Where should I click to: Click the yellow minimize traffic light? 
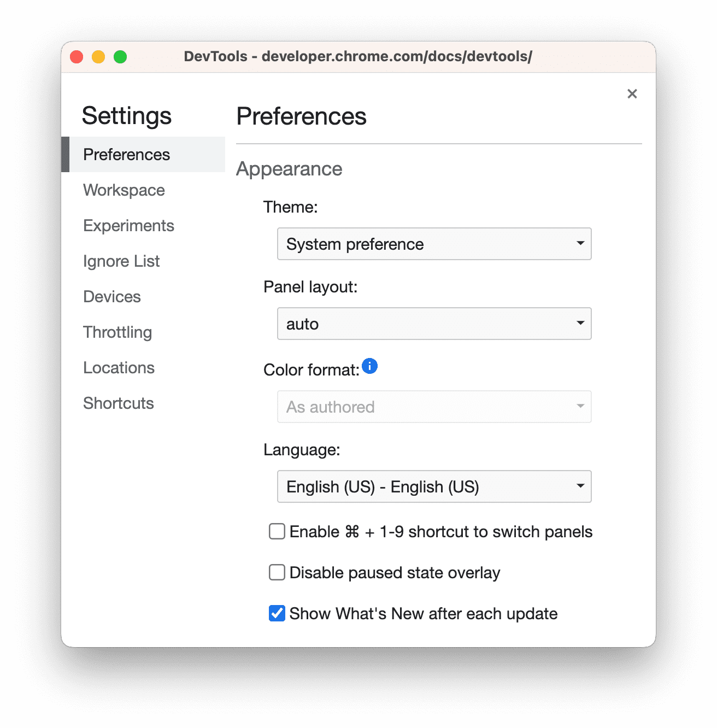click(98, 56)
